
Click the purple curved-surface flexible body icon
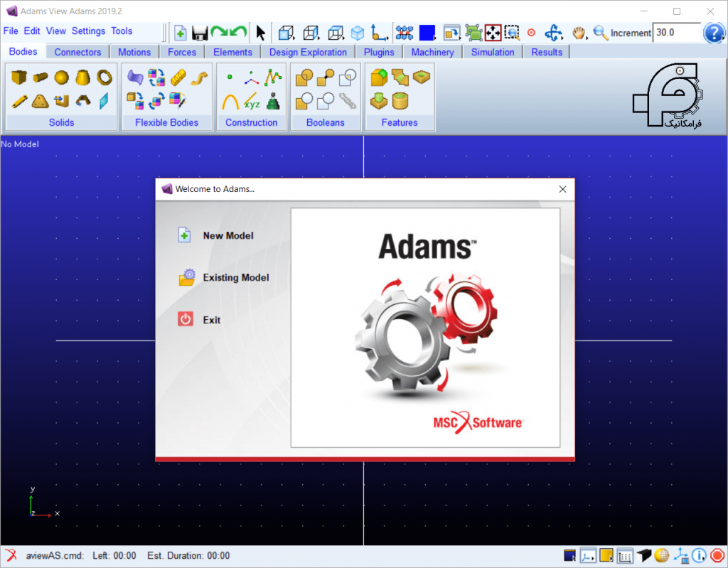pos(135,77)
